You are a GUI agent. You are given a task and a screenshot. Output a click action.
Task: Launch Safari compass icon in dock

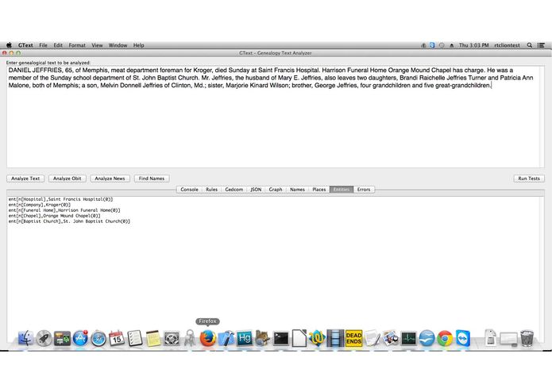(98, 339)
